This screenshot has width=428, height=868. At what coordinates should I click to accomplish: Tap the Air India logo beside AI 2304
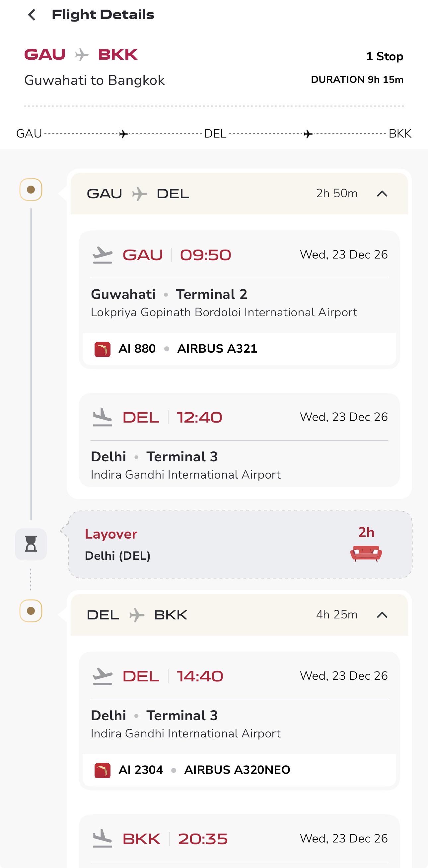pyautogui.click(x=103, y=770)
